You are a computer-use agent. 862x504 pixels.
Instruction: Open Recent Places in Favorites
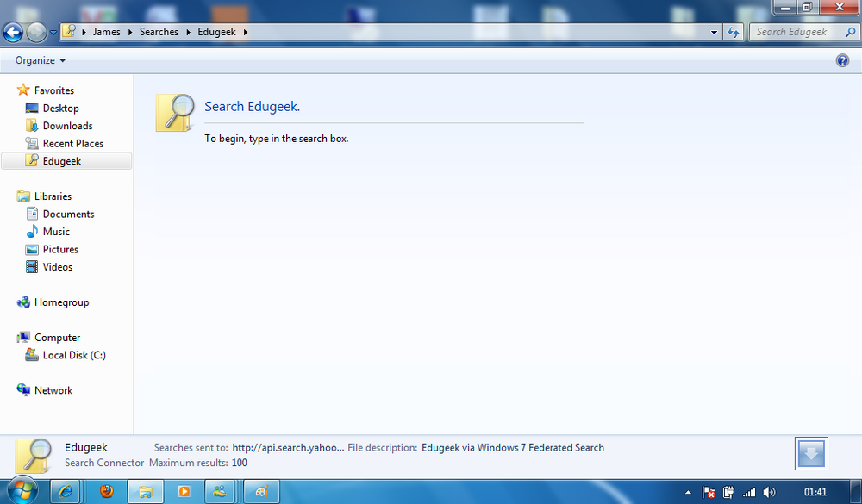click(73, 144)
